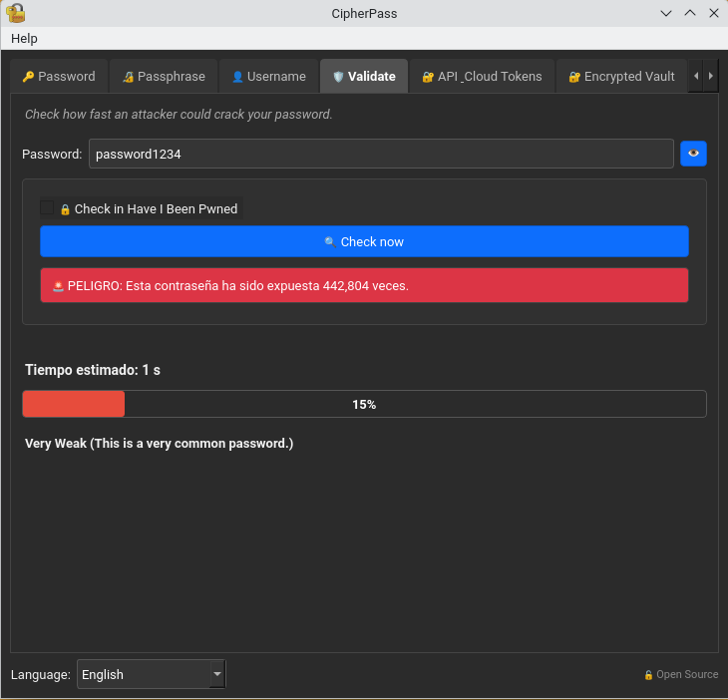Click the key icon on the Password tab
This screenshot has width=728, height=700.
(x=28, y=77)
